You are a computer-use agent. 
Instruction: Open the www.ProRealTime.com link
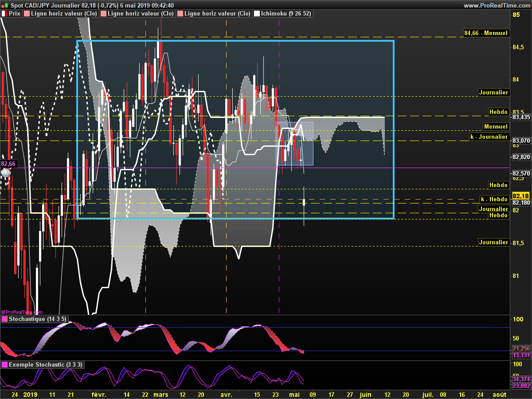point(497,5)
